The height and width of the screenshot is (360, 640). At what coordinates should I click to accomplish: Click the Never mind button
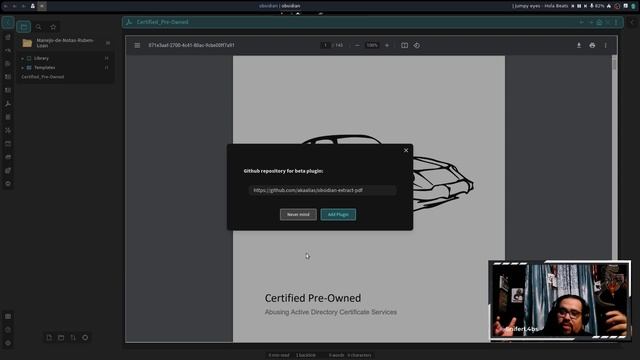tap(298, 214)
